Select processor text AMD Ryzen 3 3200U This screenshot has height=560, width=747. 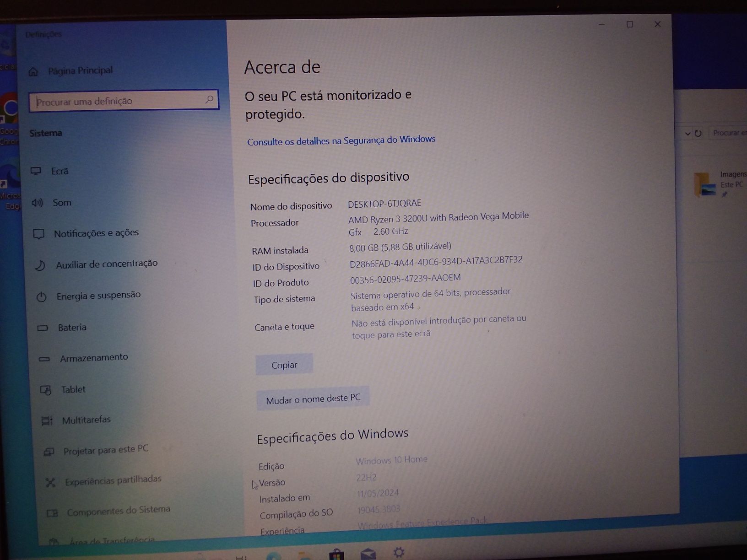coord(388,219)
